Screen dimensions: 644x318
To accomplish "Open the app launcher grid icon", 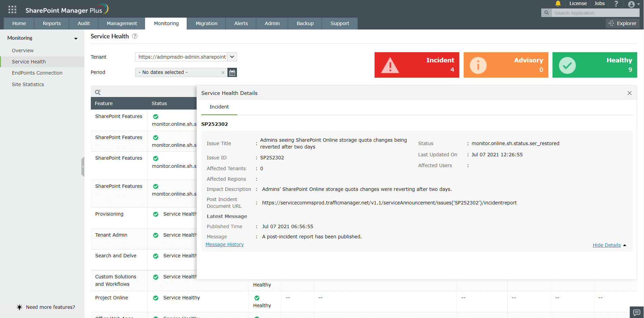I will tap(12, 9).
